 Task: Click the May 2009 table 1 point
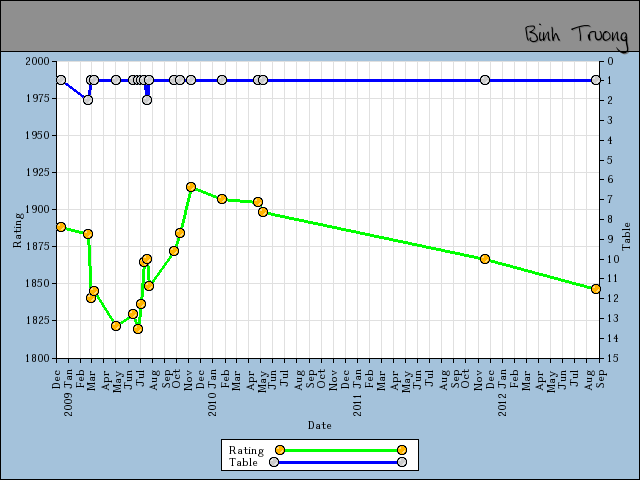click(x=116, y=80)
